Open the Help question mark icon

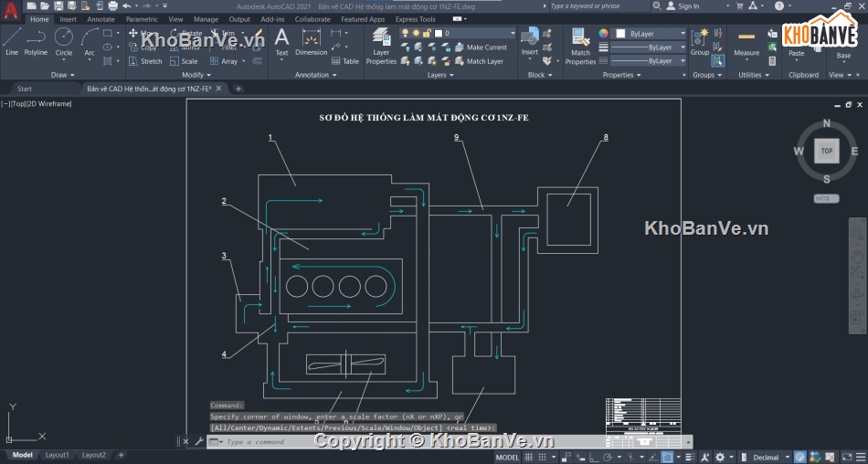[x=778, y=6]
